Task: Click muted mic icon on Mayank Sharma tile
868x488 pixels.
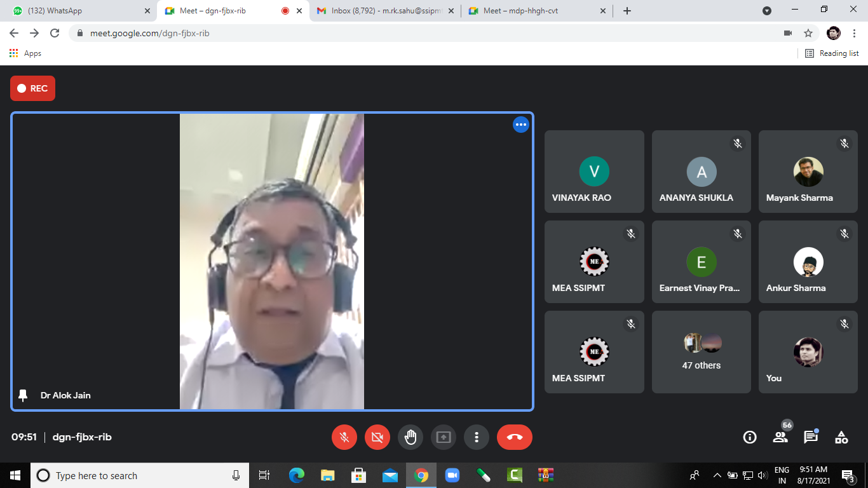Action: (x=844, y=144)
